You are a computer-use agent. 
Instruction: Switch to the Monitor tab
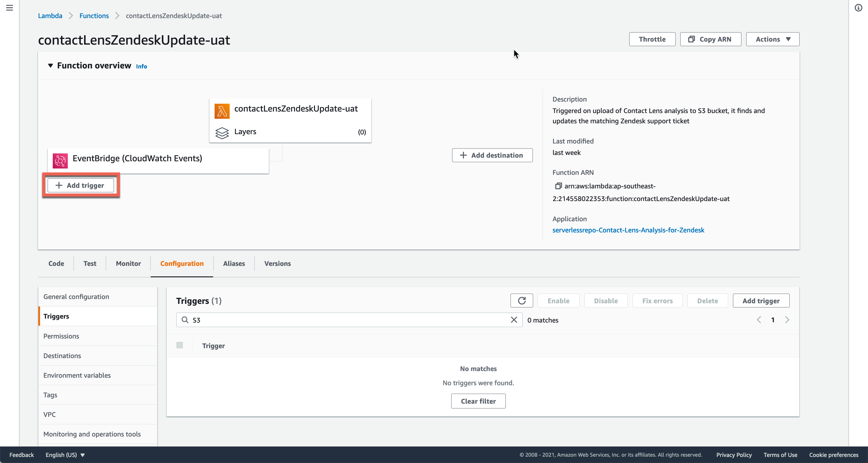[128, 263]
